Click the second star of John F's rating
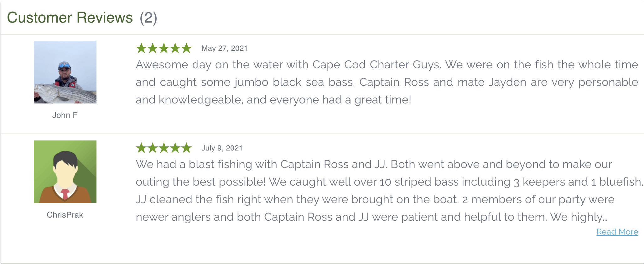This screenshot has width=644, height=264. tap(153, 48)
